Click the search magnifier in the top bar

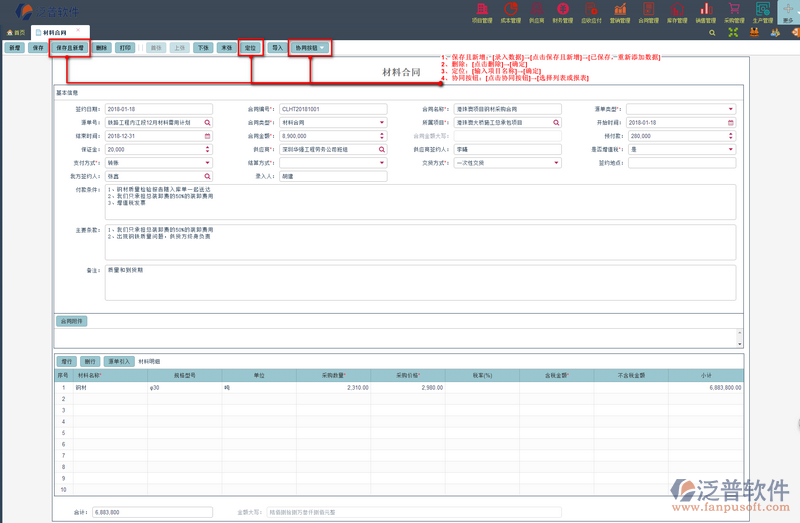click(x=711, y=33)
